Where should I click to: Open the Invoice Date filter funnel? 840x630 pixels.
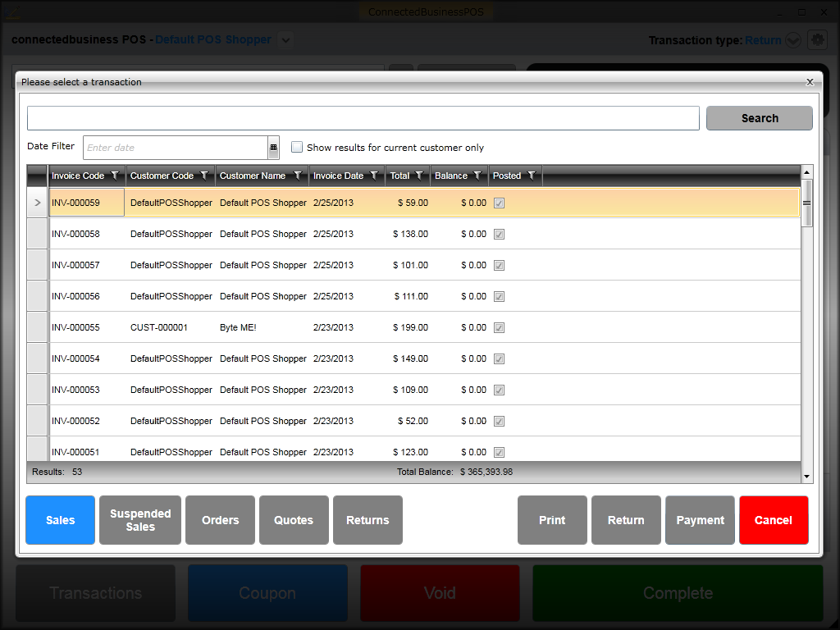(x=374, y=176)
